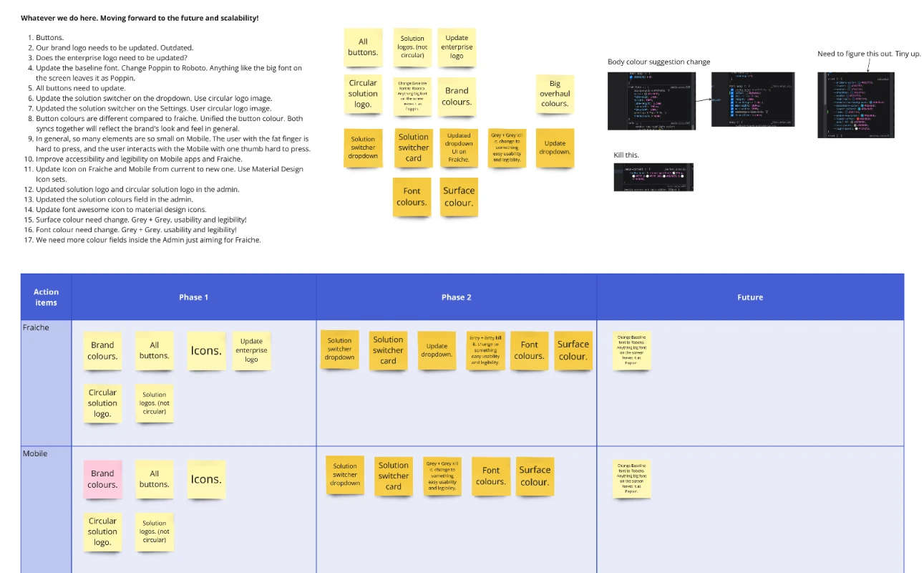The image size is (924, 573).
Task: Select the 'Updated dropdown UI on Fraiche' note
Action: point(459,148)
